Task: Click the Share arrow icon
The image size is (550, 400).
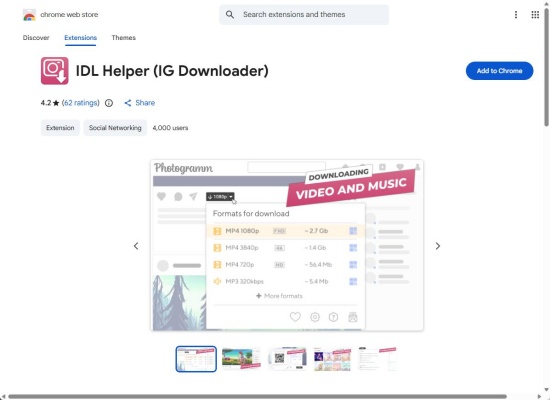Action: pos(128,103)
